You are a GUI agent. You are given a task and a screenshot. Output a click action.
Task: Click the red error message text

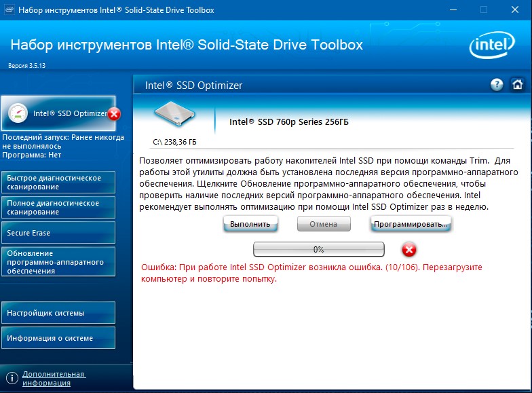tap(311, 273)
